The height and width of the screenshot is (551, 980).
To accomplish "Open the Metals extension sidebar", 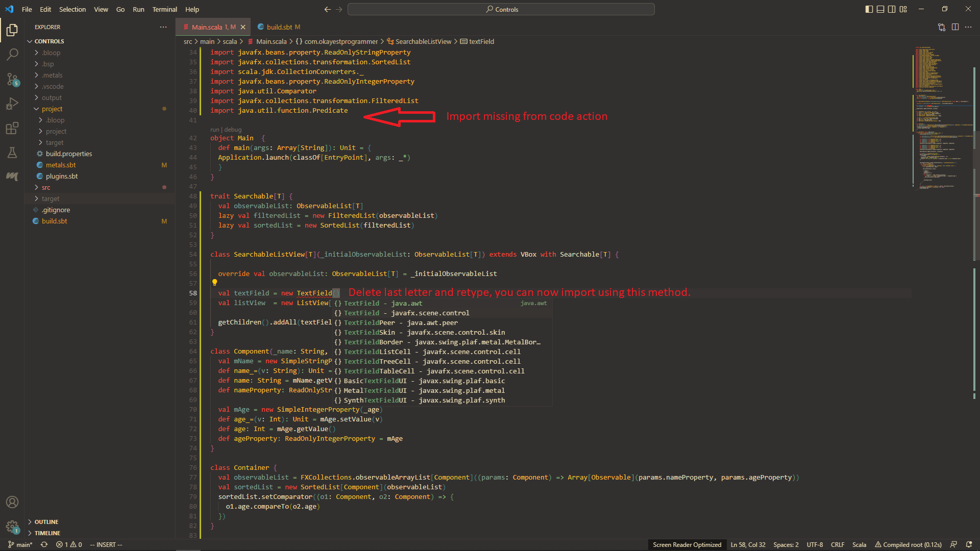I will (12, 177).
